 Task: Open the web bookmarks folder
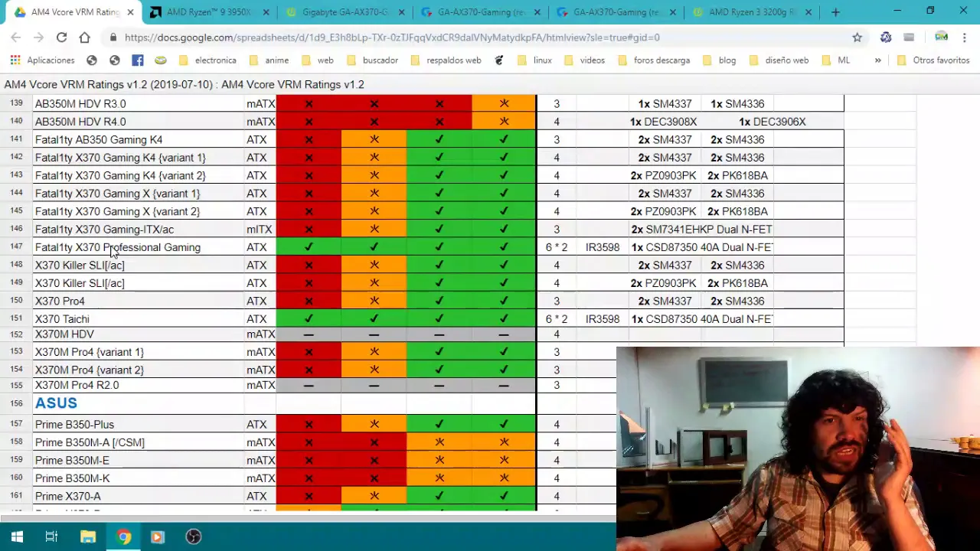[x=317, y=60]
